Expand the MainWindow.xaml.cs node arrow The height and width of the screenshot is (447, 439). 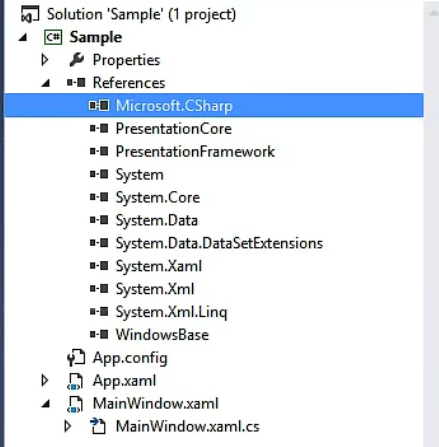point(68,426)
